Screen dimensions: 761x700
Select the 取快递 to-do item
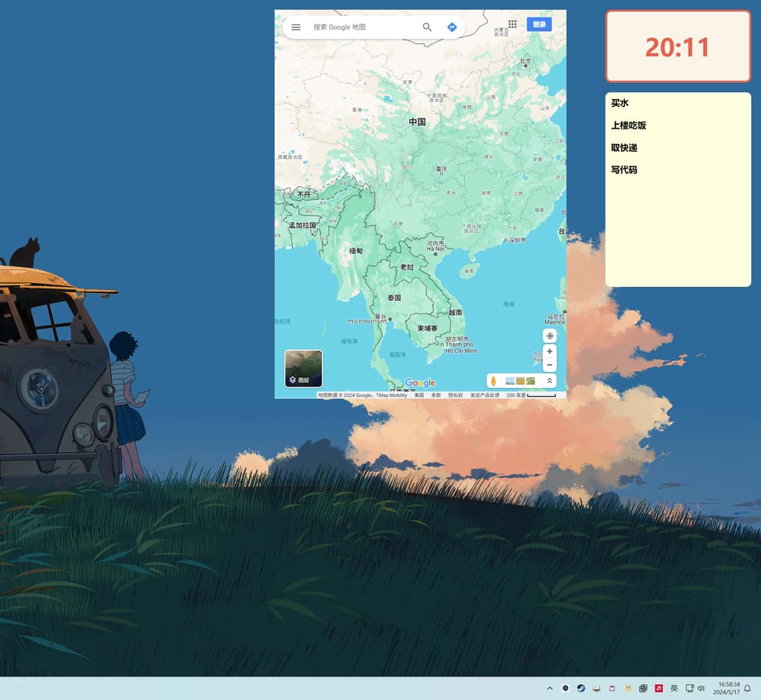tap(624, 148)
